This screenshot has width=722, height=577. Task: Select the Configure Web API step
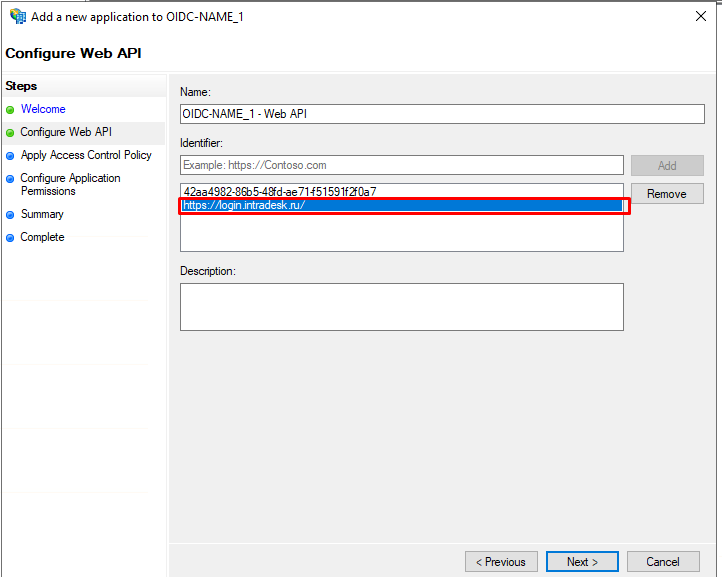click(66, 132)
